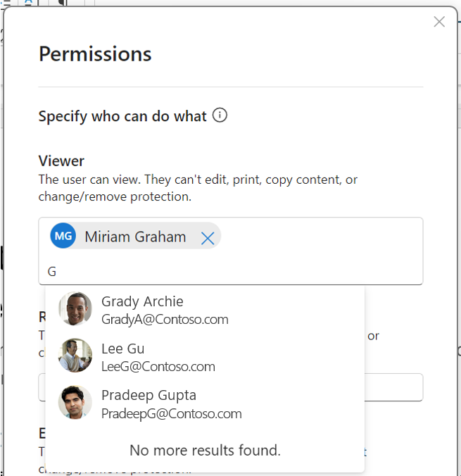The width and height of the screenshot is (461, 476).
Task: Click the MG initials avatar
Action: (x=63, y=237)
